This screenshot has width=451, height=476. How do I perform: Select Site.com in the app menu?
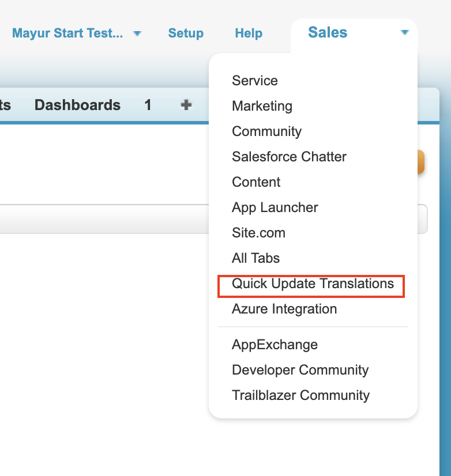[258, 233]
